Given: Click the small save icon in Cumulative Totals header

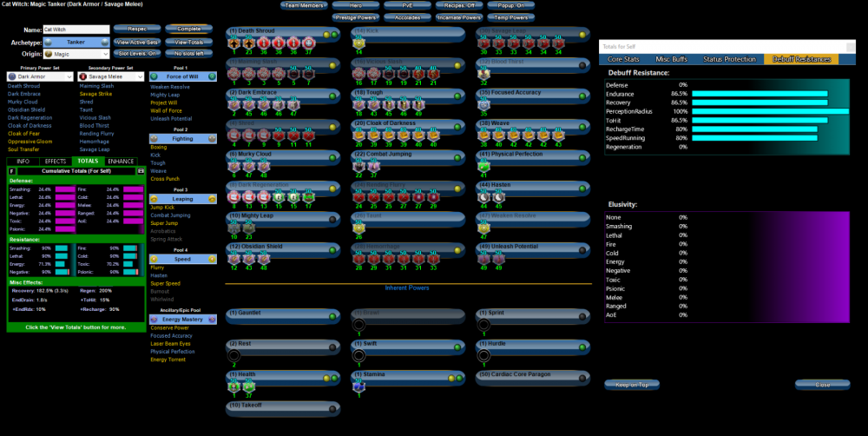Looking at the screenshot, I should click(x=140, y=171).
